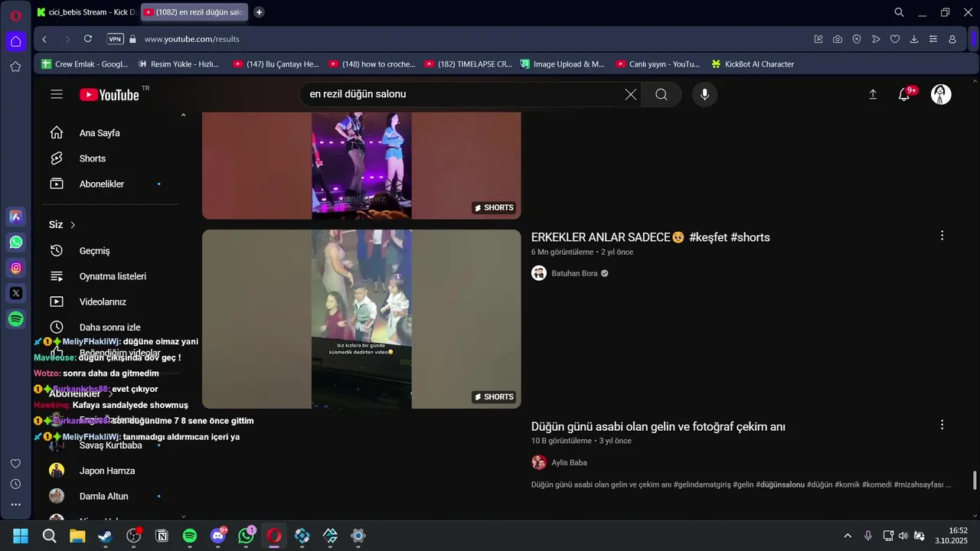
Task: Open WhatsApp in Opera sidebar
Action: click(16, 243)
